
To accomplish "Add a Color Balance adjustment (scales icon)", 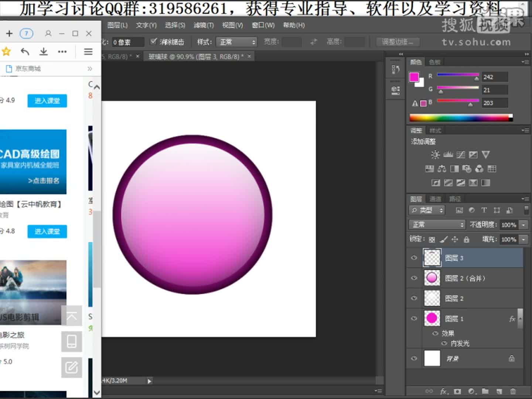I will pyautogui.click(x=442, y=169).
